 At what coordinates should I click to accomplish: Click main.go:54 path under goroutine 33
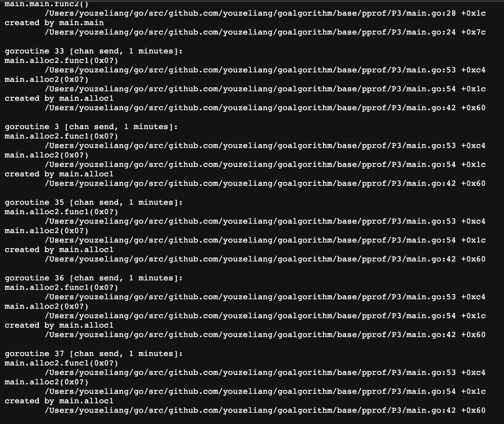(265, 89)
